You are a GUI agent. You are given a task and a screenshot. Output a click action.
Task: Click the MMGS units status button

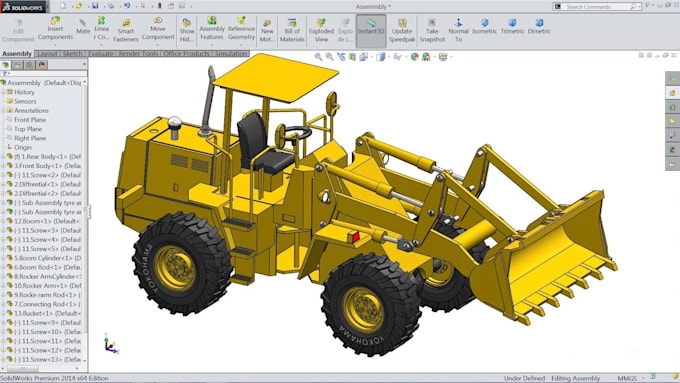[x=627, y=378]
